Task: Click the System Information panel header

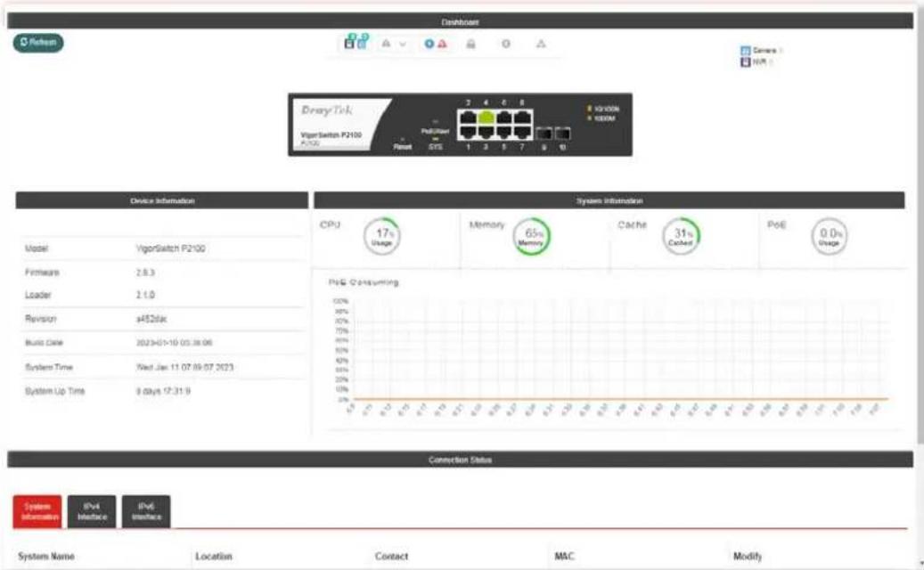Action: [x=609, y=200]
